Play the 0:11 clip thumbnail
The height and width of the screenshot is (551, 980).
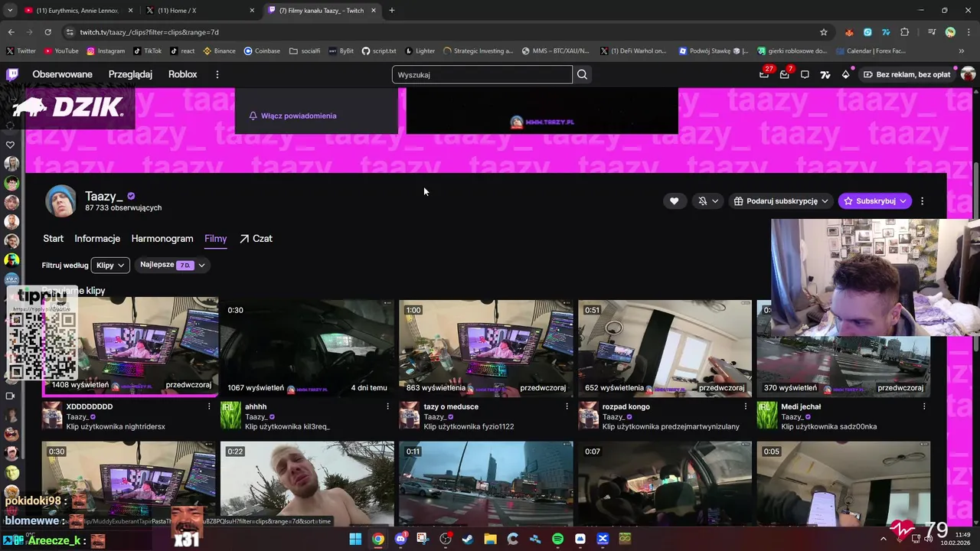tap(485, 484)
